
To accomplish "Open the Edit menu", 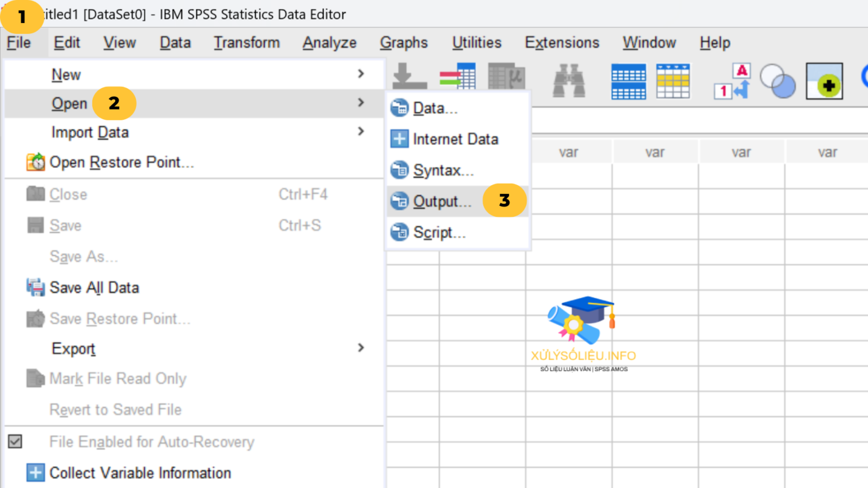I will point(67,43).
